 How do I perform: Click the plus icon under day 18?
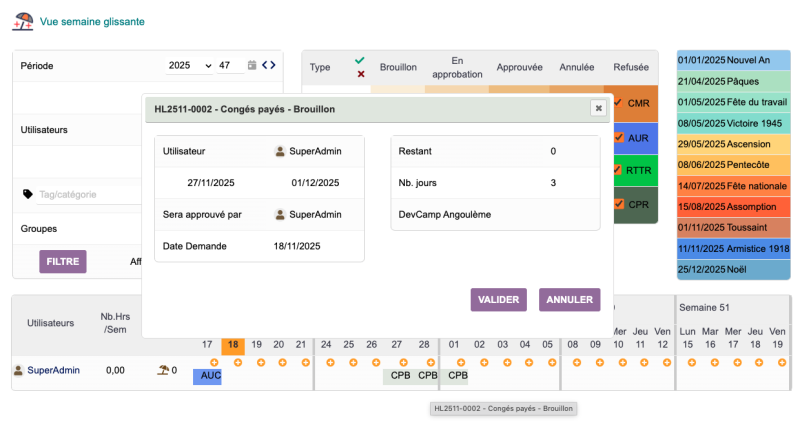pos(232,362)
